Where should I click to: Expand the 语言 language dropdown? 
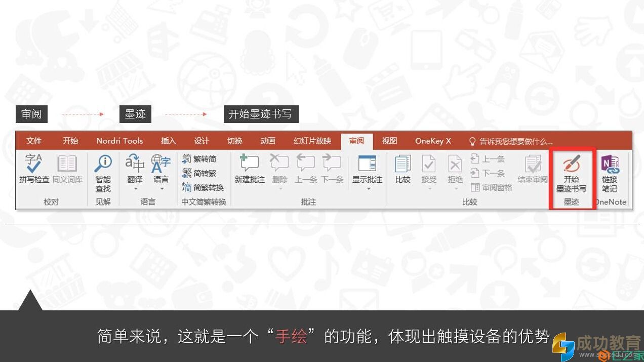tap(162, 189)
